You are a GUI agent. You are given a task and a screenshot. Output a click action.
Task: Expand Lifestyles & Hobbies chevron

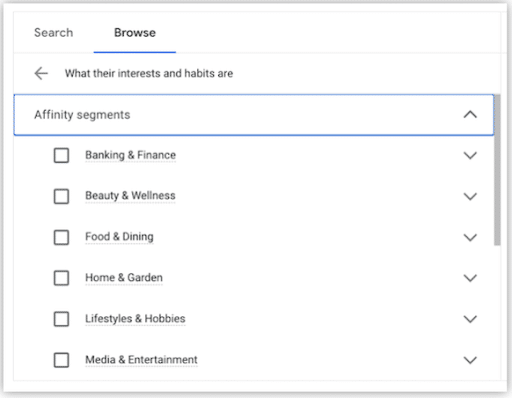[470, 319]
